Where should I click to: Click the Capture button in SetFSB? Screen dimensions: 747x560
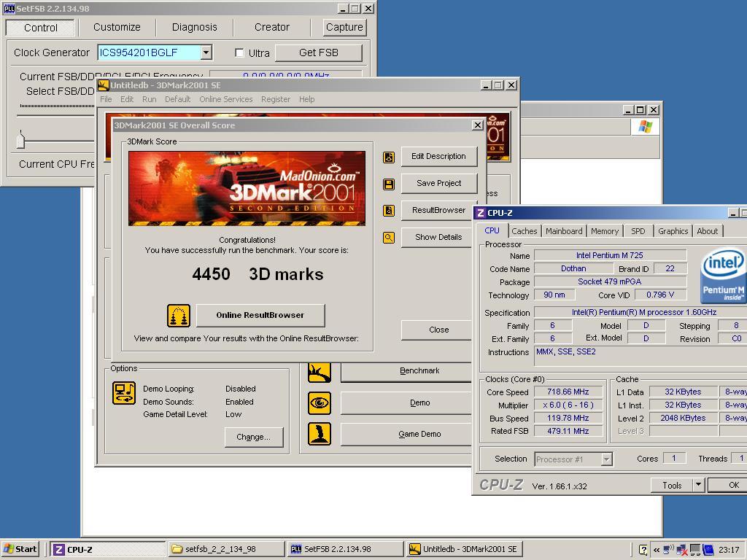(x=344, y=27)
